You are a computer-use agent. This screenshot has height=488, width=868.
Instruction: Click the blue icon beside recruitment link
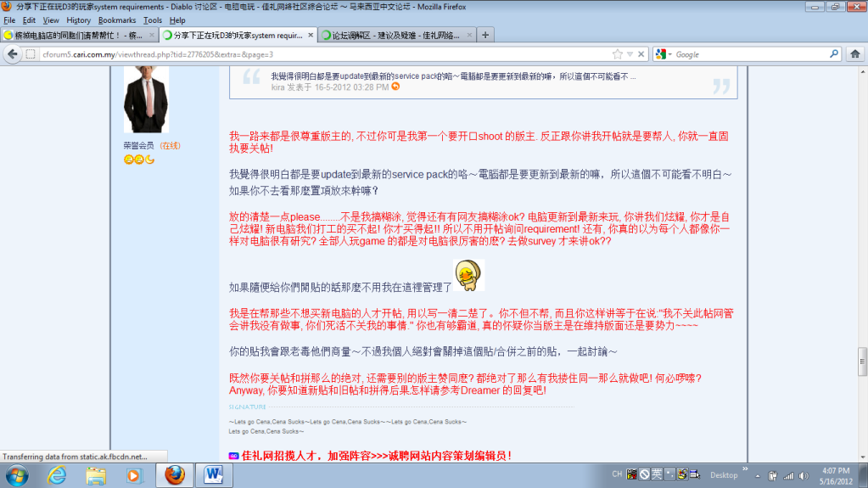233,456
